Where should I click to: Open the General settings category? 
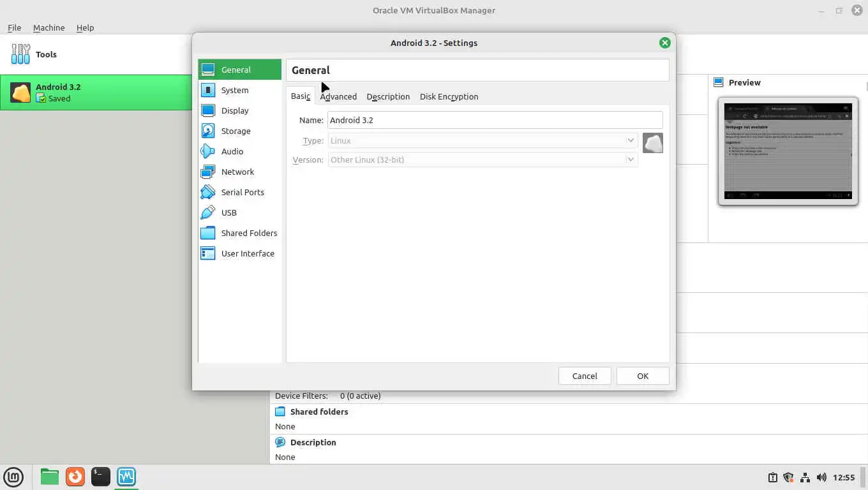(x=239, y=70)
